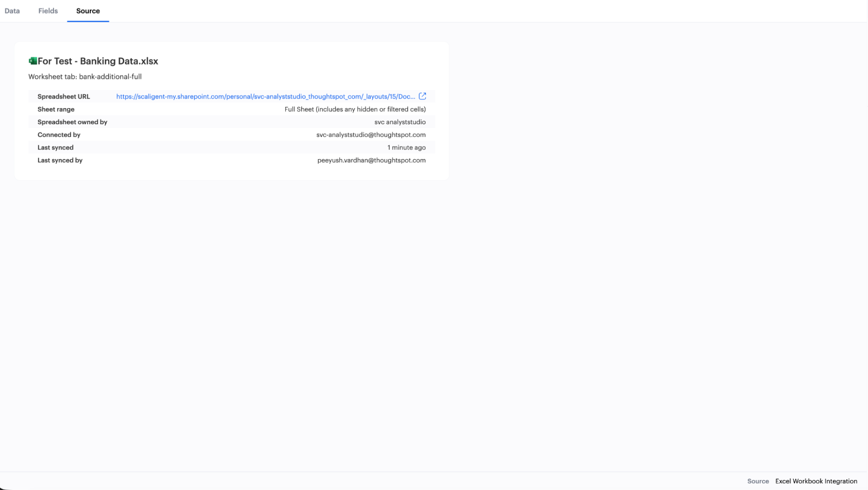Image resolution: width=868 pixels, height=490 pixels.
Task: Click the Connected by label
Action: pos(59,135)
